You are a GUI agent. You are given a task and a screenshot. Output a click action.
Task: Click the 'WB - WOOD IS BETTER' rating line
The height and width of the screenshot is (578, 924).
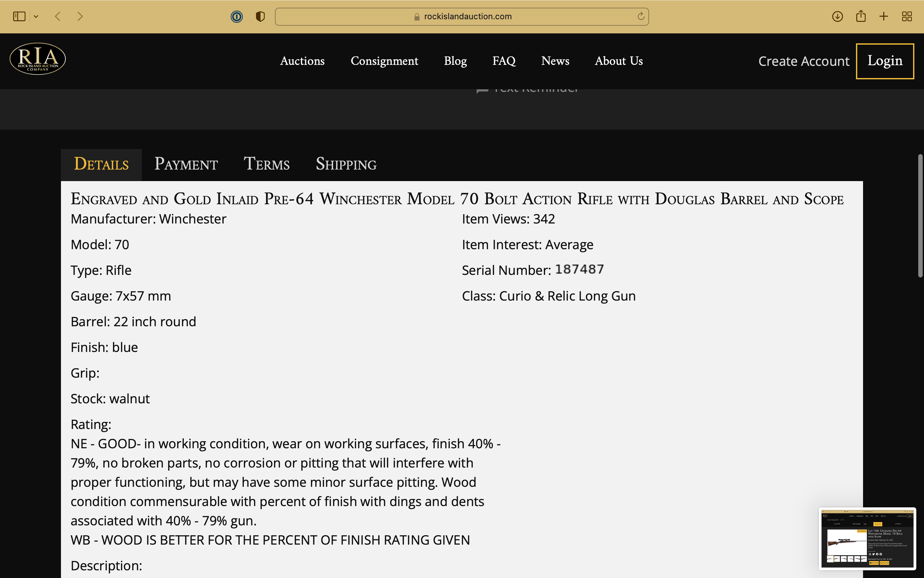tap(270, 540)
